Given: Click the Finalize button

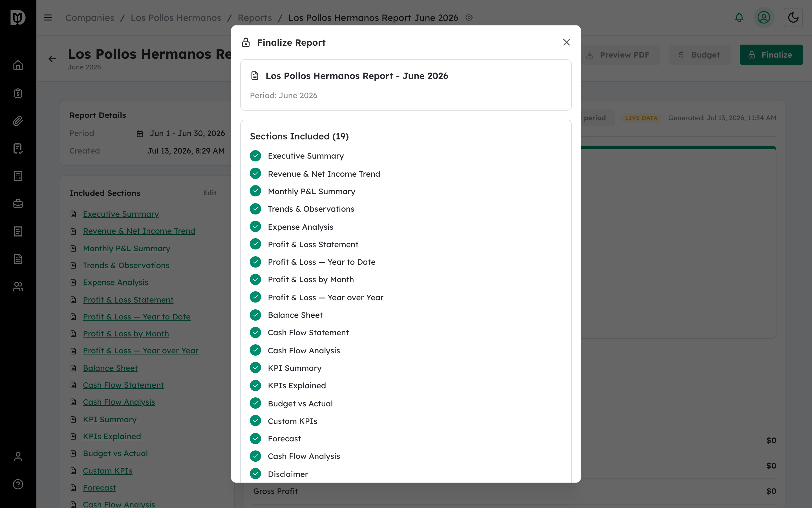Looking at the screenshot, I should click(x=771, y=55).
